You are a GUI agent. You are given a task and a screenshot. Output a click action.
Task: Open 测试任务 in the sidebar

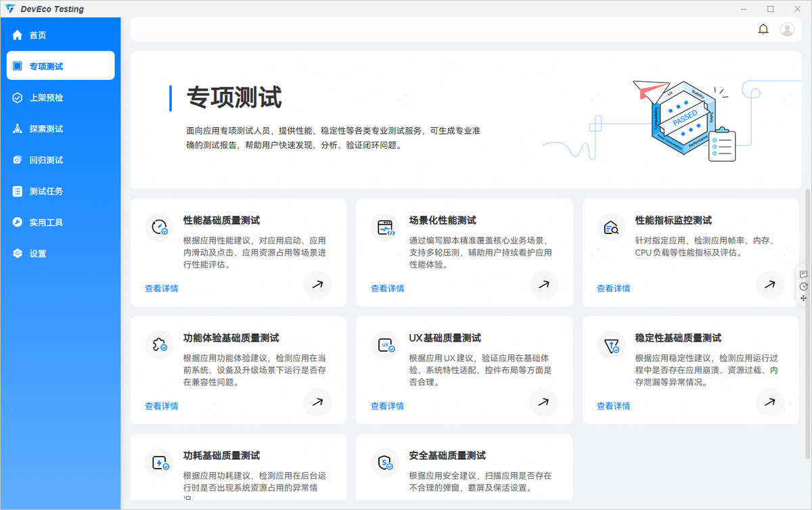pos(46,191)
